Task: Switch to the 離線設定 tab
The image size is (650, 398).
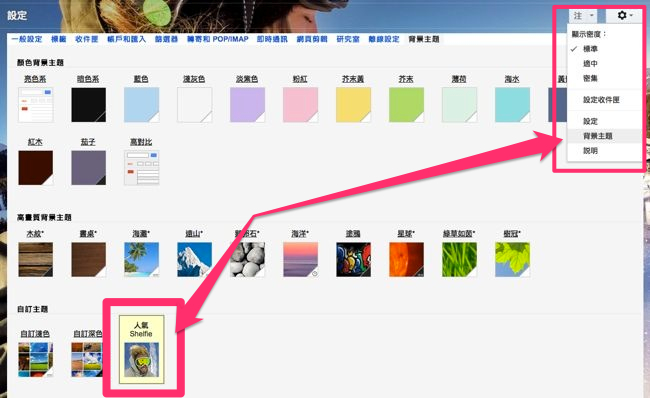Action: pyautogui.click(x=384, y=39)
